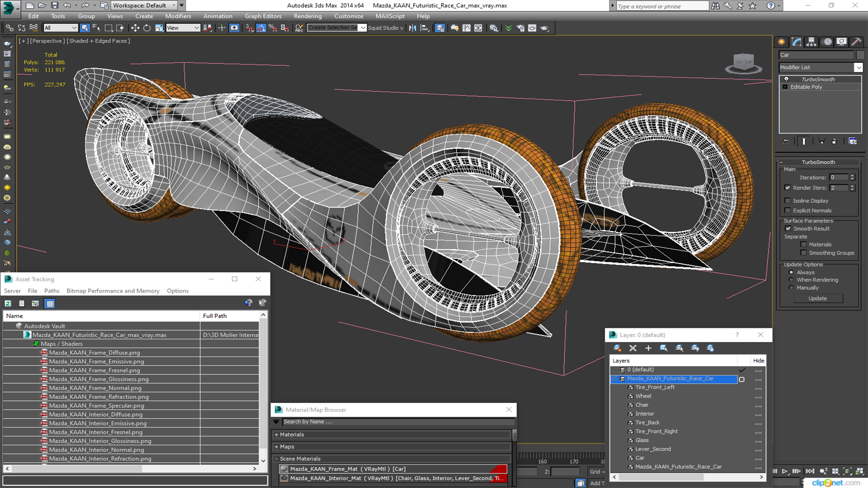Open Bitmap Performance and Memory menu

[113, 291]
